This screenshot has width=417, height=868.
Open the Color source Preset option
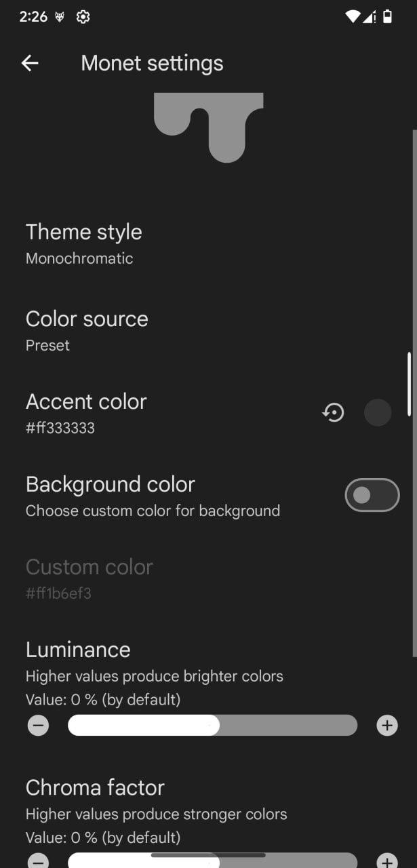tap(208, 330)
